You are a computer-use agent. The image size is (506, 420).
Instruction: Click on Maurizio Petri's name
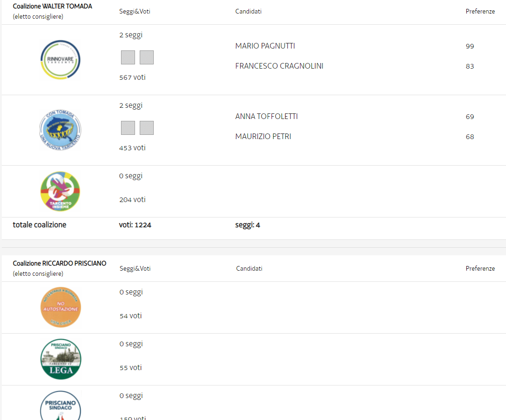pos(263,137)
